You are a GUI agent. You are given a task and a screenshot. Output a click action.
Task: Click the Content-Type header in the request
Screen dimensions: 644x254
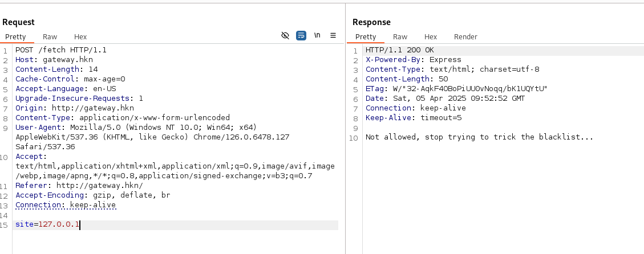(122, 118)
